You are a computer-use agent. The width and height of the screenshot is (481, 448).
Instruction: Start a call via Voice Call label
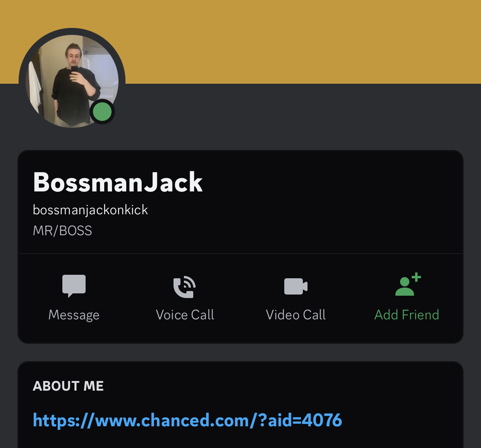tap(185, 315)
